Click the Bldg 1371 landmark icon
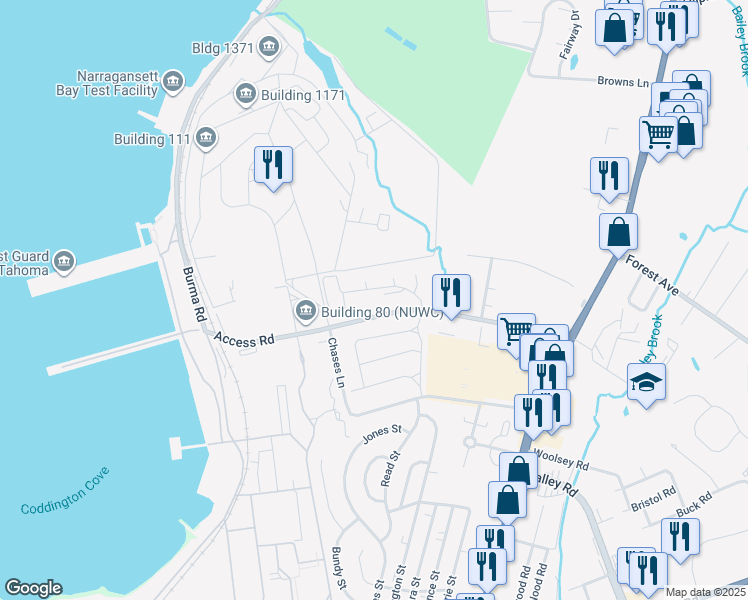Viewport: 748px width, 600px height. (269, 47)
